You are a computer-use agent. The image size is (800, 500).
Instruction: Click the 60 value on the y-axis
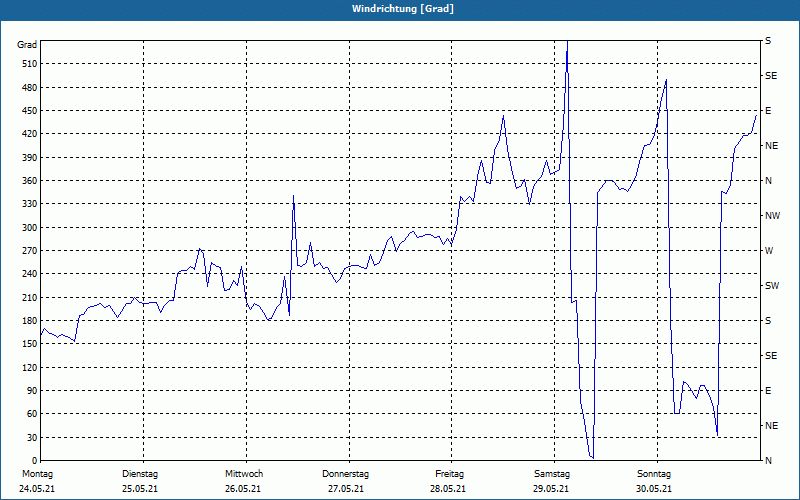32,414
